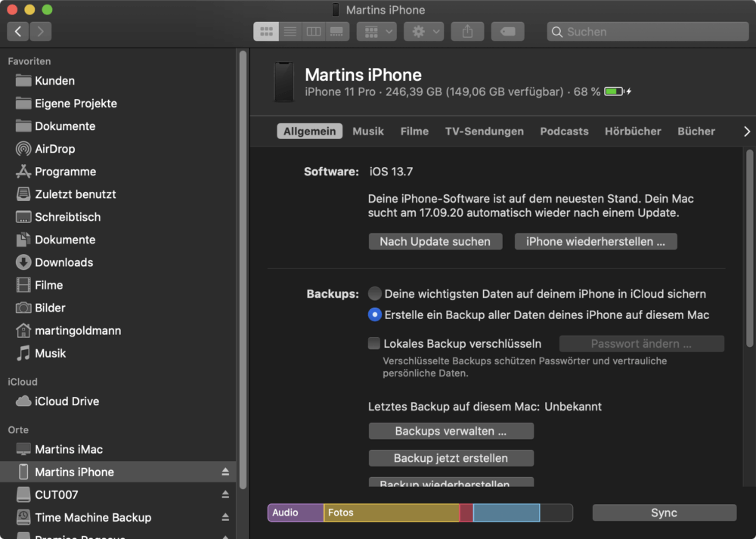The height and width of the screenshot is (539, 756).
Task: Click the iOS 13.7 version text
Action: point(391,172)
